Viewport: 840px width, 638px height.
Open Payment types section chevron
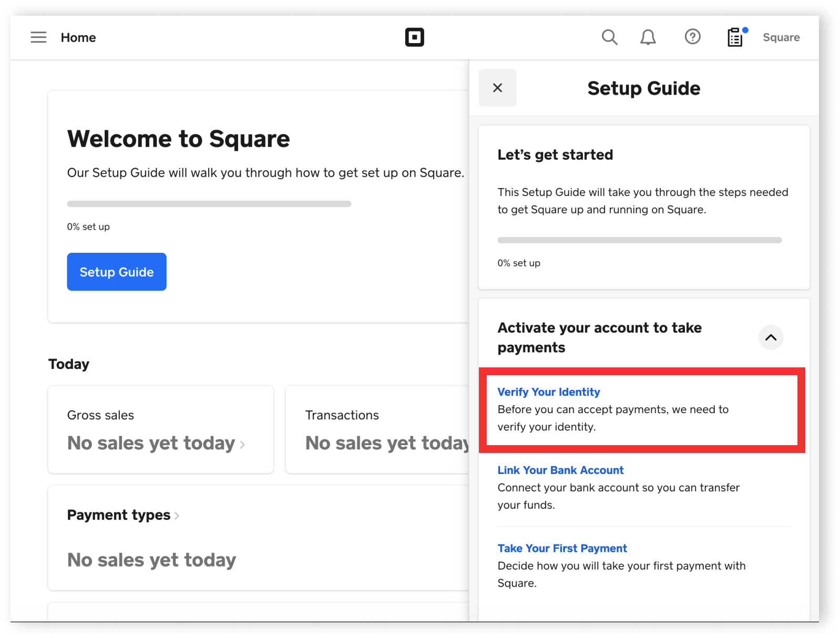click(177, 516)
